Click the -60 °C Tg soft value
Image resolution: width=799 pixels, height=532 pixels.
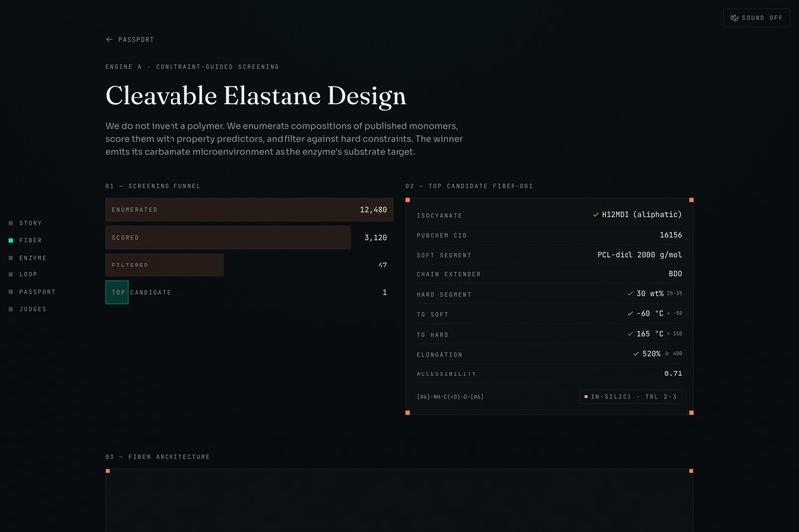(x=650, y=314)
